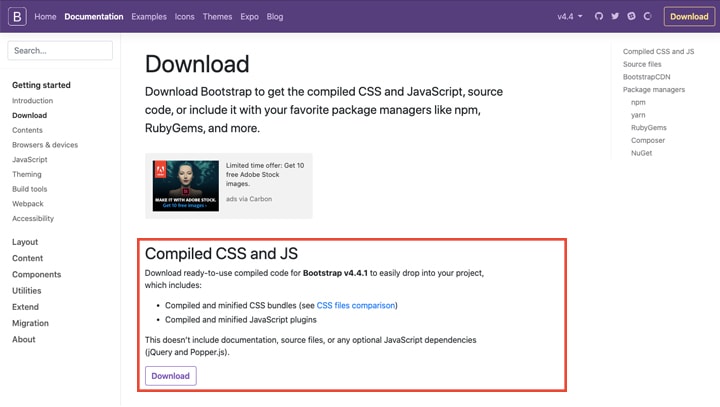Open Contents in sidebar
The image size is (720, 407).
point(27,130)
